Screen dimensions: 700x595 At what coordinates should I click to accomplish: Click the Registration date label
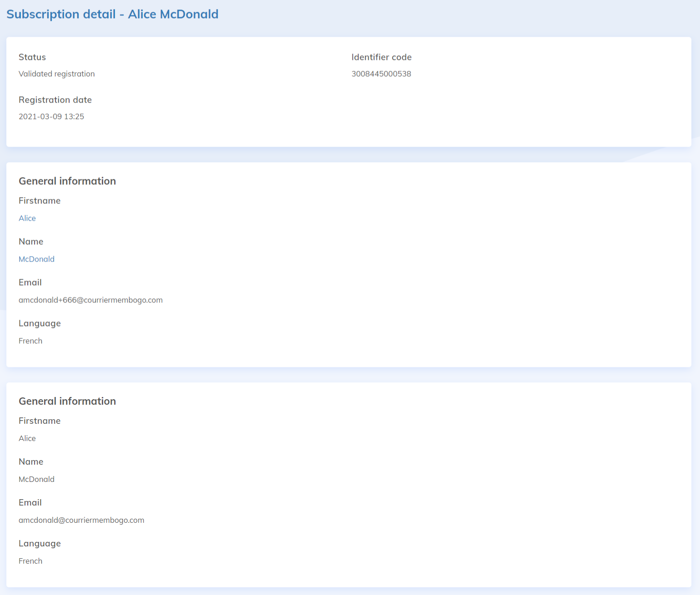pos(55,100)
